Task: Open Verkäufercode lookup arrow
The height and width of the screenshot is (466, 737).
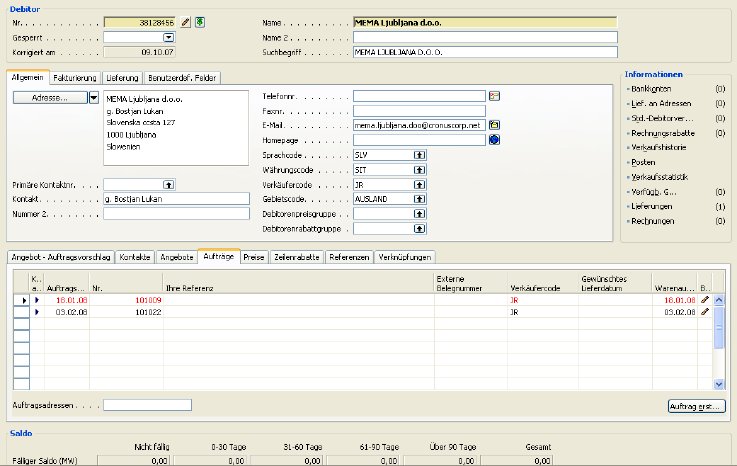Action: [x=419, y=185]
